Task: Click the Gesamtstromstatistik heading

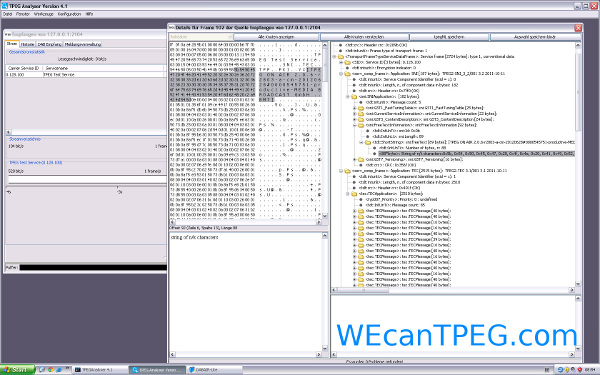Action: pyautogui.click(x=27, y=52)
